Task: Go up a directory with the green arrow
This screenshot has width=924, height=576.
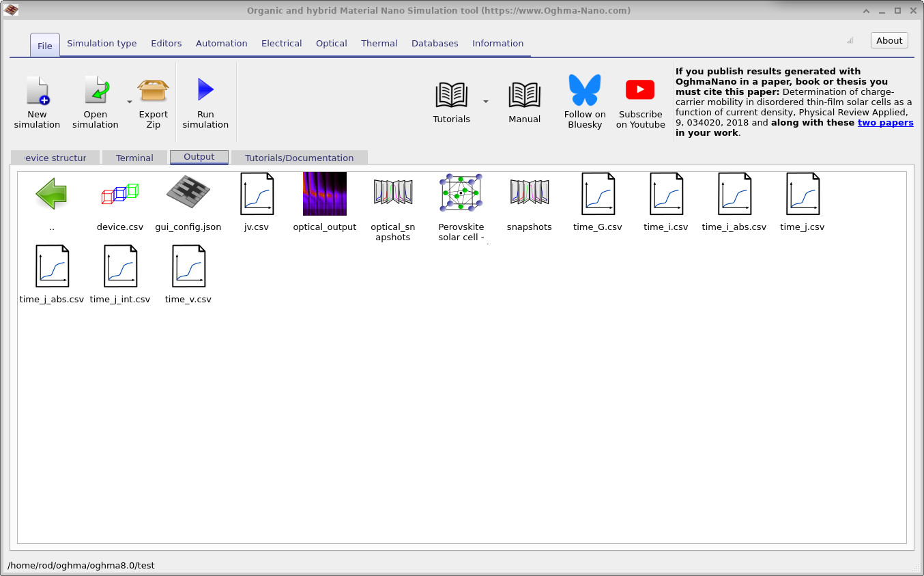Action: 51,195
